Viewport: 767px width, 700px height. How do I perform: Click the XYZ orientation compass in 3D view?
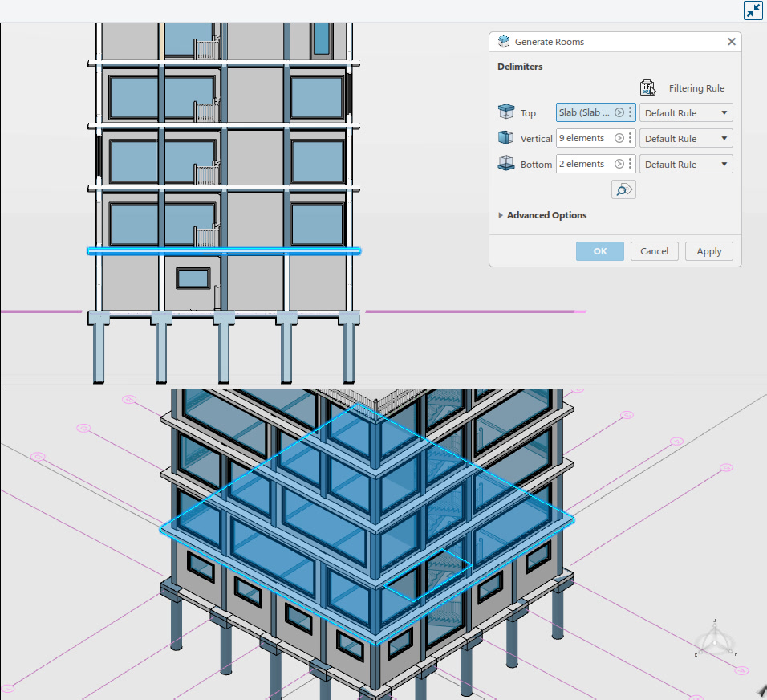tap(715, 639)
